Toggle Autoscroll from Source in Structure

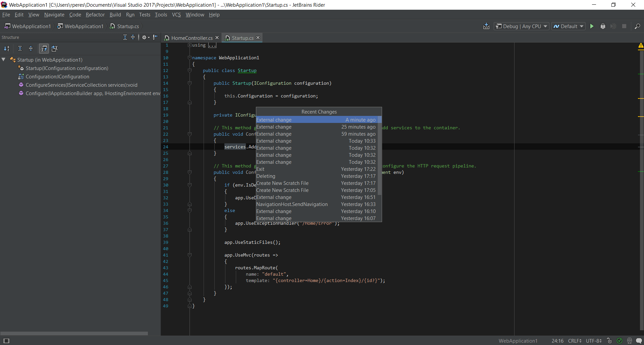55,49
